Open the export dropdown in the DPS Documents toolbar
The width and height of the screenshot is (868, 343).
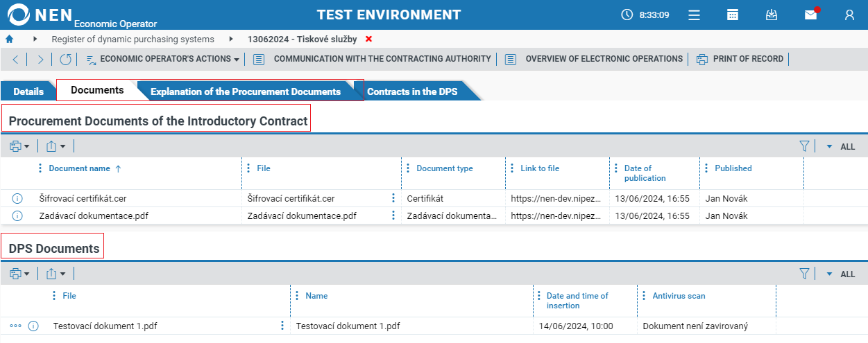pyautogui.click(x=56, y=274)
